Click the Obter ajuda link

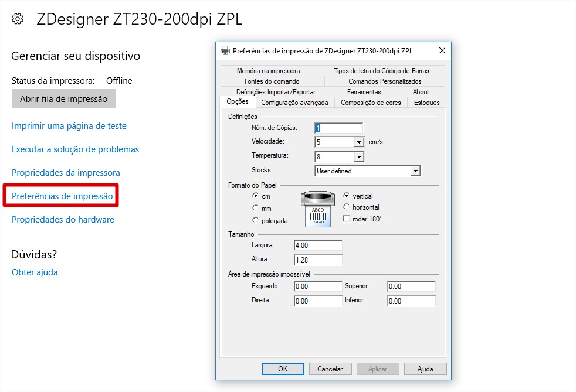click(35, 272)
